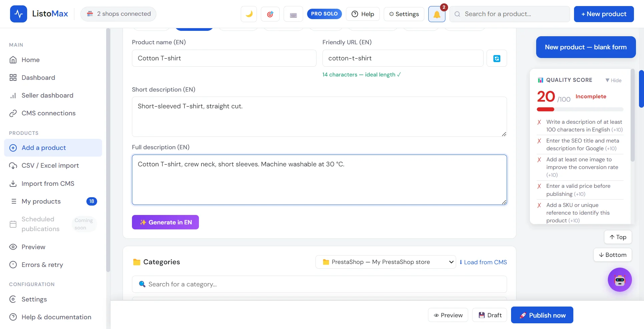Viewport: 644px width, 329px height.
Task: Click Publish now button
Action: tap(542, 315)
